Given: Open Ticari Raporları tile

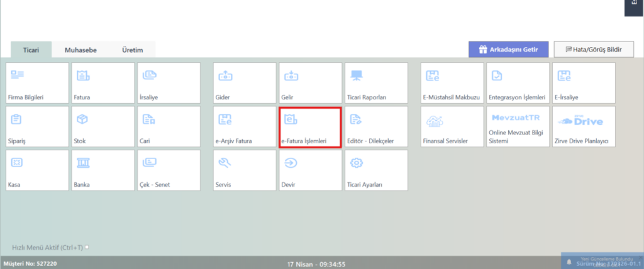Looking at the screenshot, I should pos(376,83).
